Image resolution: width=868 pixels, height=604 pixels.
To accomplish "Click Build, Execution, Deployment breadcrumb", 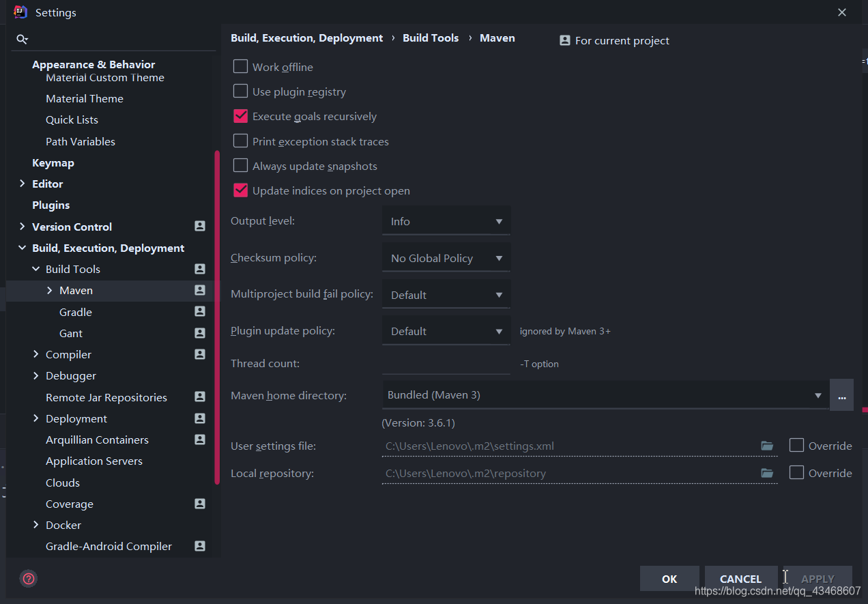I will [307, 38].
